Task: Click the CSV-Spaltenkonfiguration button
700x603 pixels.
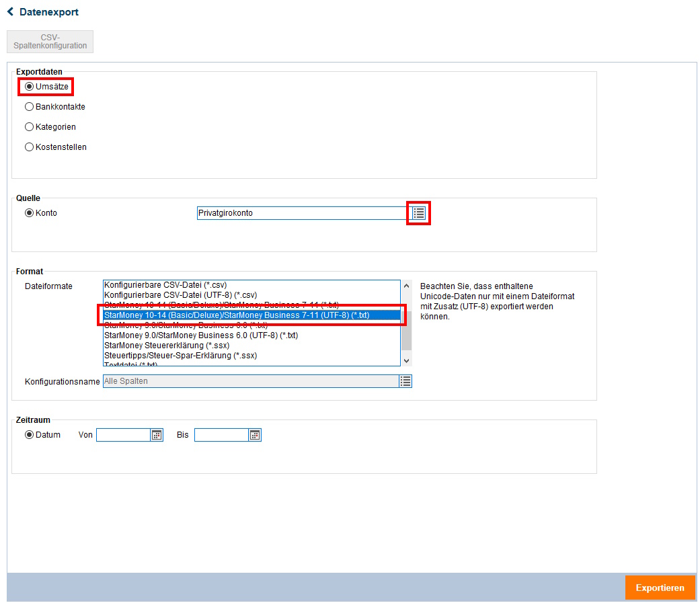Action: [x=50, y=42]
